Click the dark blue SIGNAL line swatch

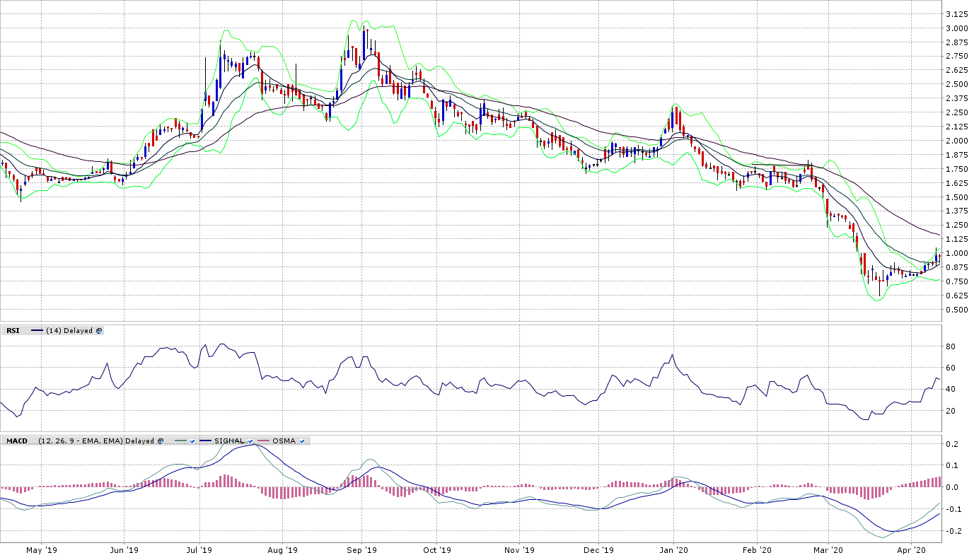click(206, 441)
